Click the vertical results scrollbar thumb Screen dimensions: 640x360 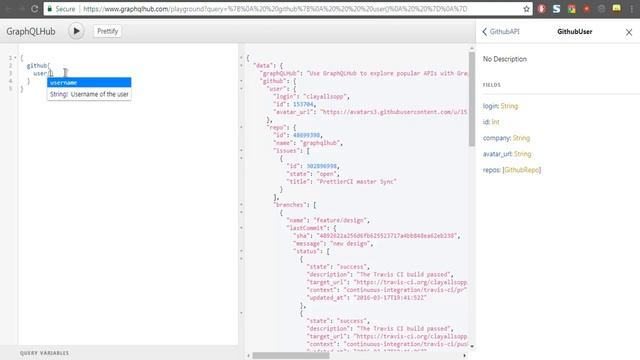[x=472, y=99]
